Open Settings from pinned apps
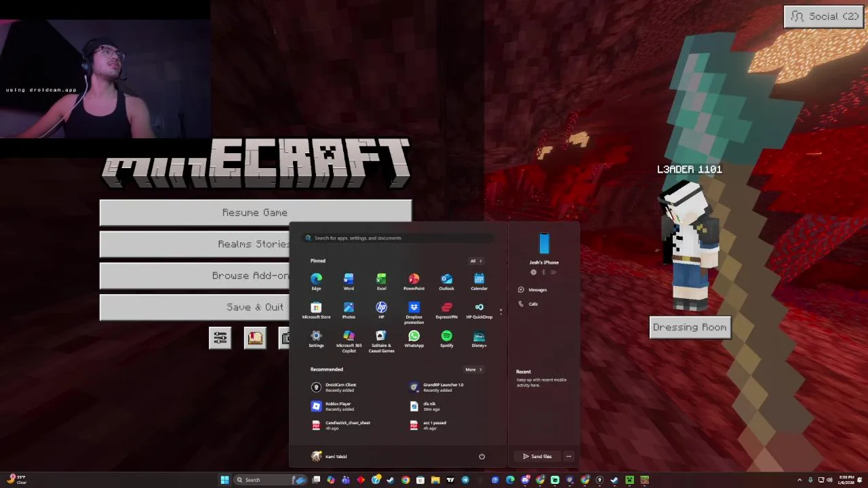The width and height of the screenshot is (868, 488). [x=316, y=339]
